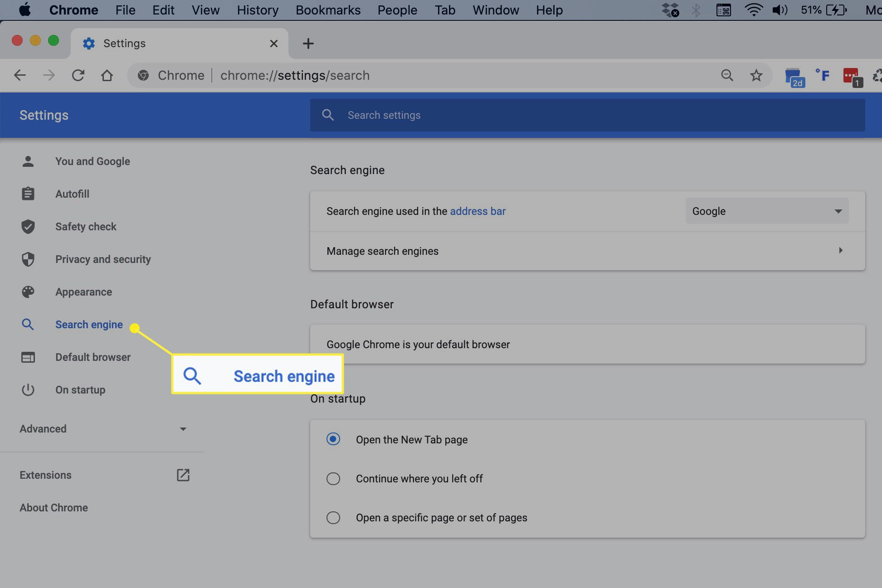This screenshot has width=882, height=588.
Task: Select Open the New Tab page
Action: pos(333,439)
